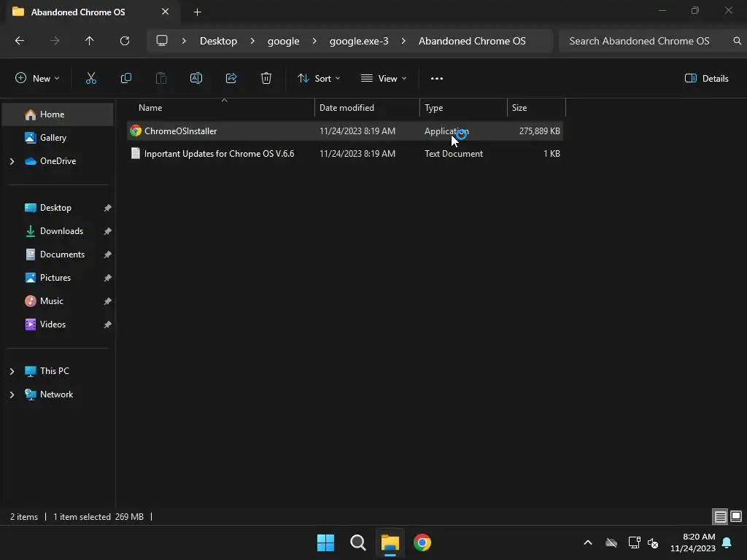Screen dimensions: 747x560
Task: Click the Rename icon
Action: tap(196, 79)
